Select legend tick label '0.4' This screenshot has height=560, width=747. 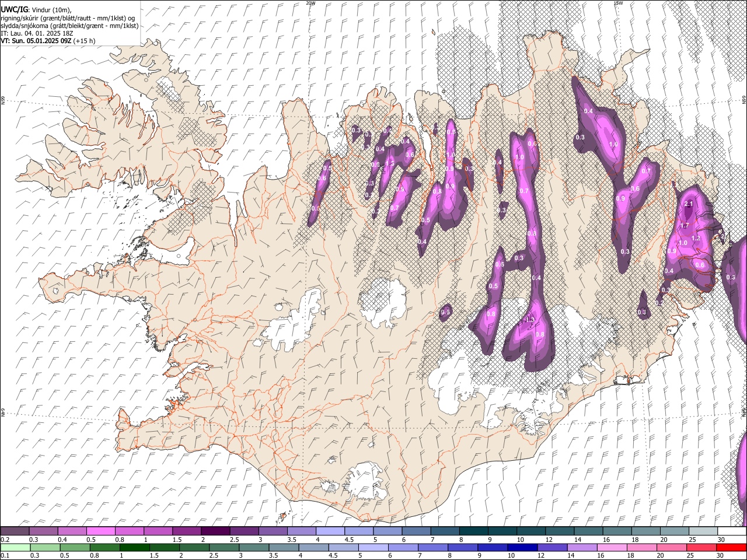point(62,540)
